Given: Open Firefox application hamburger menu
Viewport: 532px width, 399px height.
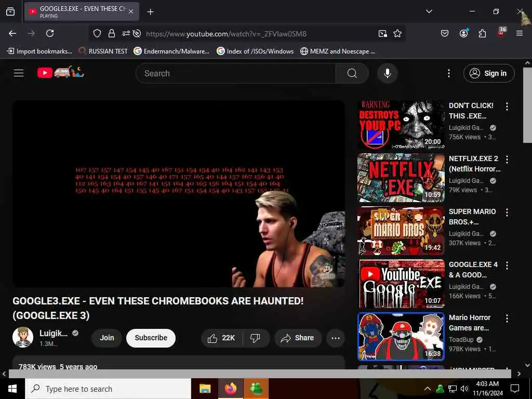Looking at the screenshot, I should [520, 33].
